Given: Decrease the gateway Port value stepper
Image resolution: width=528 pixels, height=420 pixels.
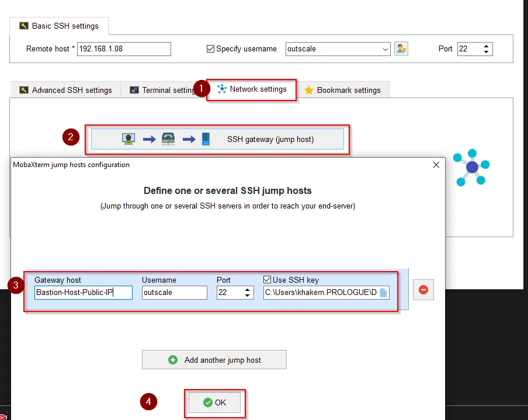Looking at the screenshot, I should click(x=248, y=296).
